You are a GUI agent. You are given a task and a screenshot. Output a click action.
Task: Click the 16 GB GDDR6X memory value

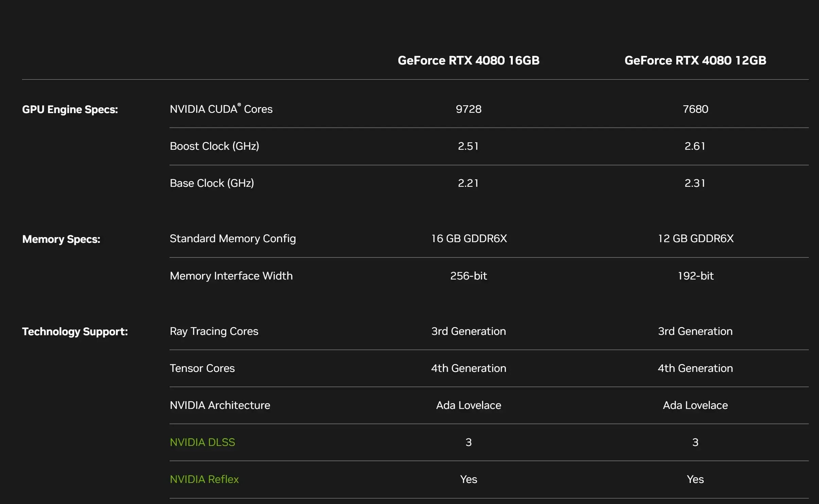pyautogui.click(x=468, y=239)
